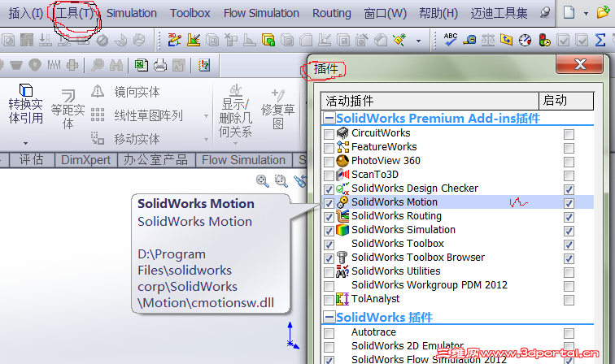Select the 3D Sketch toolbar icon
Image resolution: width=615 pixels, height=364 pixels.
click(x=174, y=40)
